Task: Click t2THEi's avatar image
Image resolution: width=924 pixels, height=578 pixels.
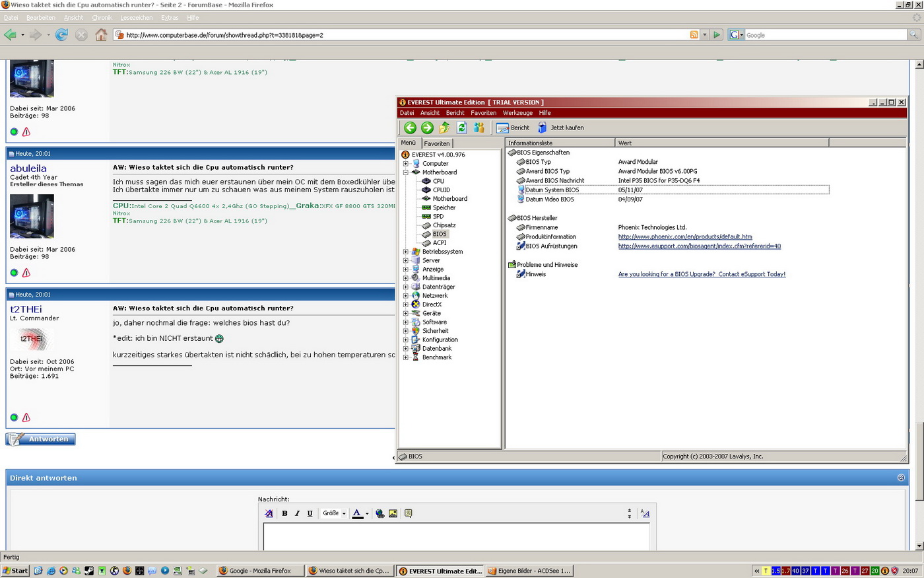Action: (32, 339)
